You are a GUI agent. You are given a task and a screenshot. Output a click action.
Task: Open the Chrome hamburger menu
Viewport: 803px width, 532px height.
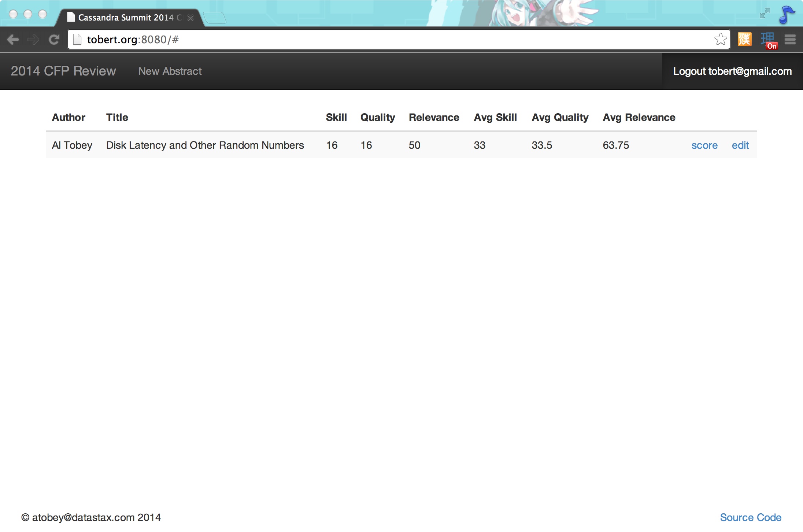[790, 40]
